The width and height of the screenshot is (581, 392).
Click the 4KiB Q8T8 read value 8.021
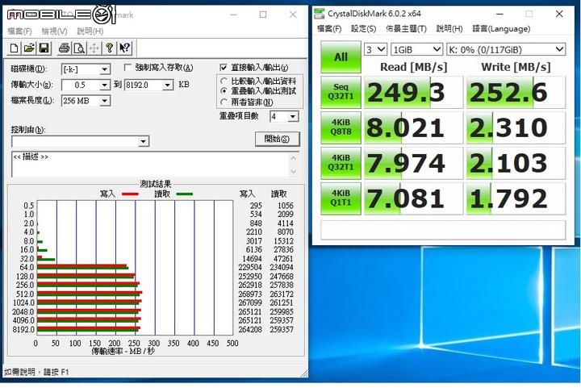[x=413, y=127]
